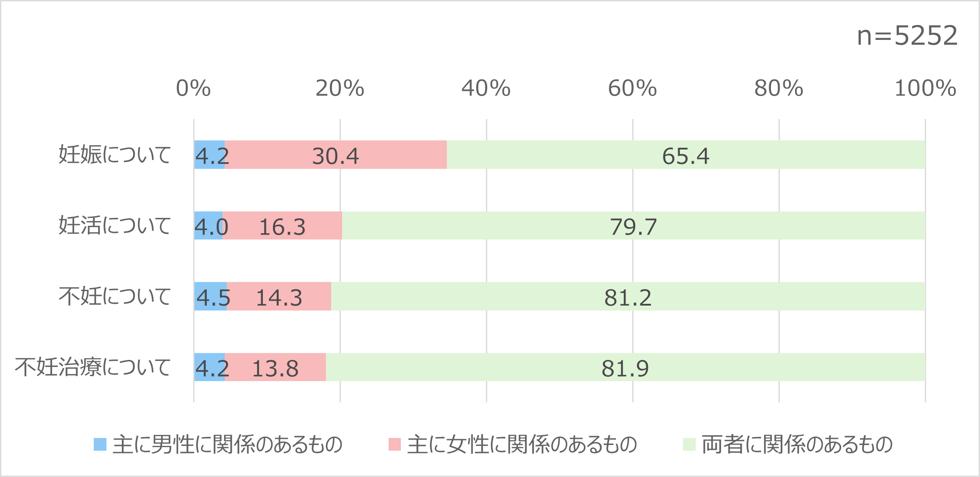Click the pink legend swatch for 主に女性に関係のあるもの
980x477 pixels.
pos(395,445)
